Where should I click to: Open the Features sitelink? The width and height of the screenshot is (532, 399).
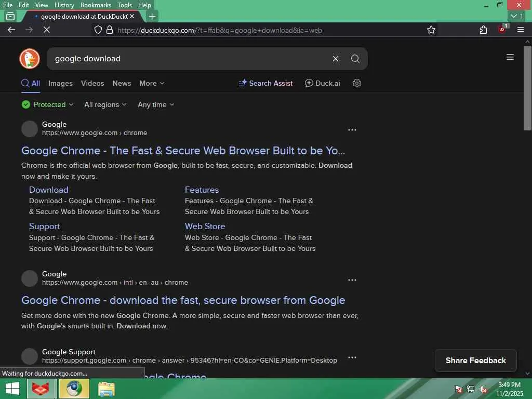coord(202,190)
